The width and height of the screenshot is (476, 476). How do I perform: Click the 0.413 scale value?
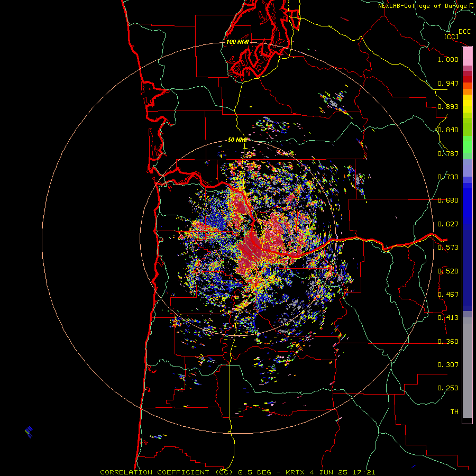[448, 318]
